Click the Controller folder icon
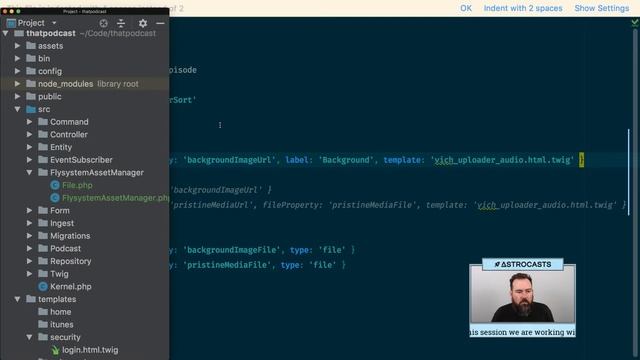Image resolution: width=640 pixels, height=360 pixels. pos(43,134)
